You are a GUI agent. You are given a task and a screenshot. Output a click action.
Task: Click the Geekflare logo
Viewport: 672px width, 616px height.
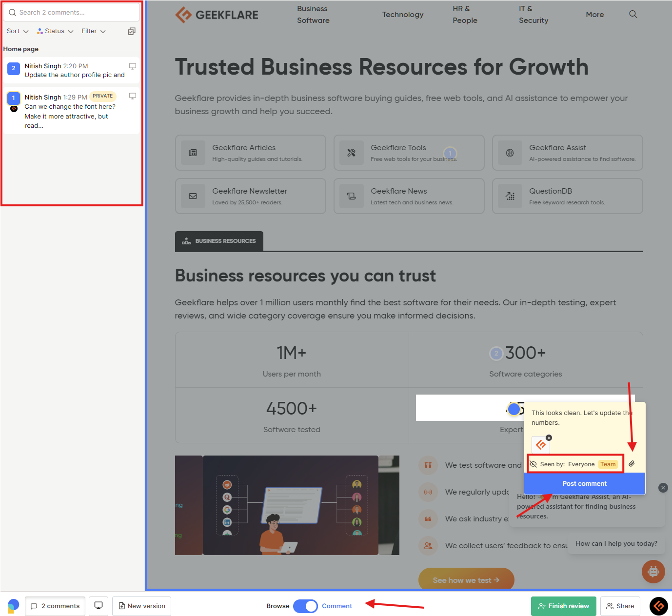tap(217, 15)
